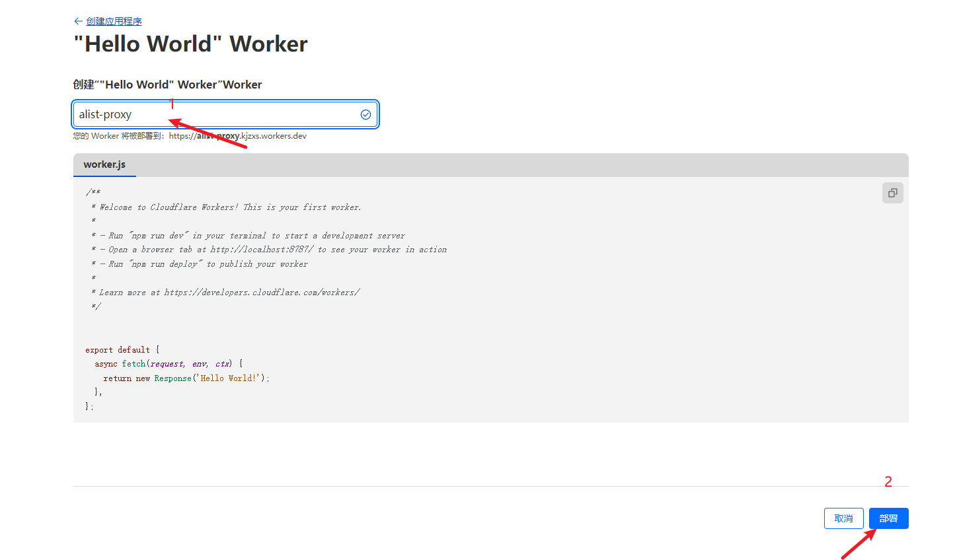Click the valid-name checkmark icon in field
The width and height of the screenshot is (953, 560).
[365, 114]
